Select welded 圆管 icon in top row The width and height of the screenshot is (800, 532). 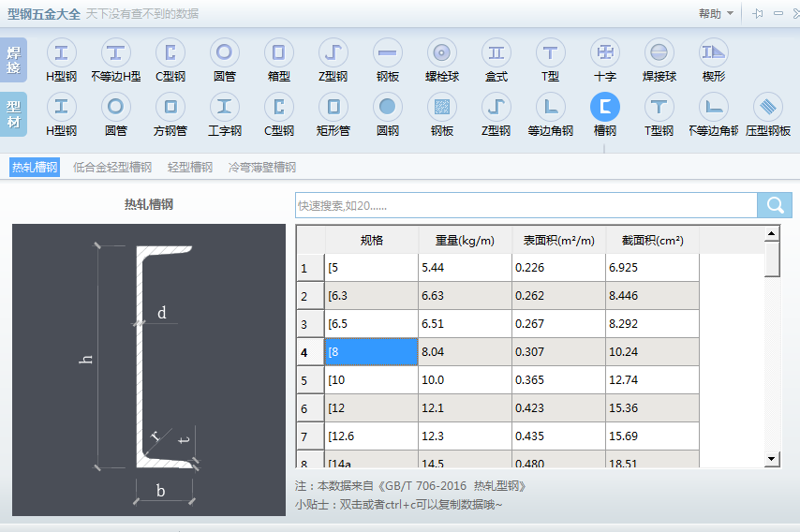point(225,52)
